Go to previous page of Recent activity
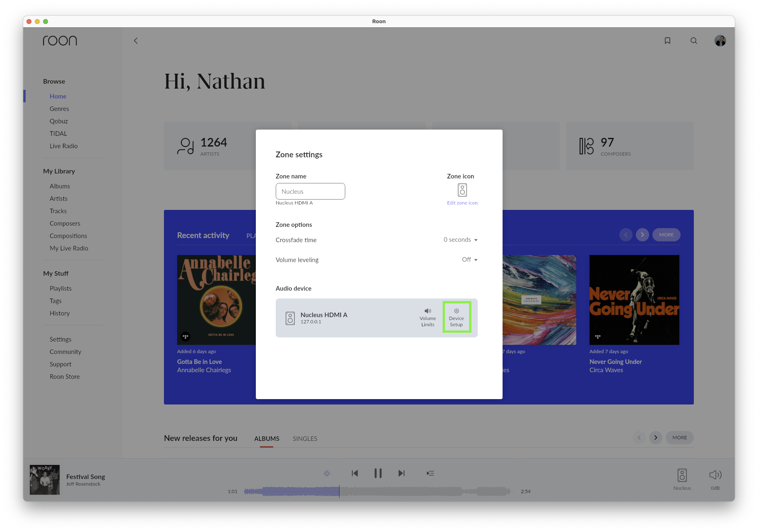 [x=626, y=235]
